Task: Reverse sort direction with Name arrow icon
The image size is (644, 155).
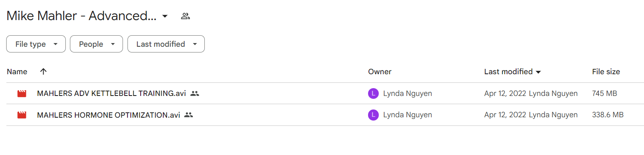Action: point(43,72)
